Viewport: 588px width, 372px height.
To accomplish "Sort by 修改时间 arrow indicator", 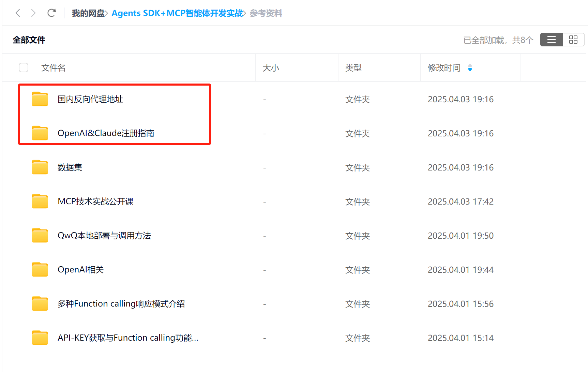I will tap(470, 68).
